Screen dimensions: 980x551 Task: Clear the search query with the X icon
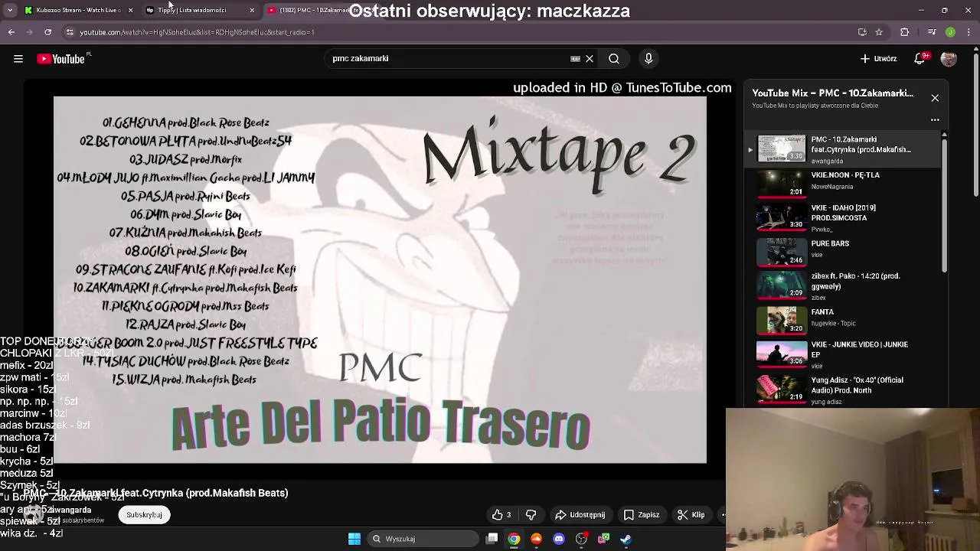(x=590, y=59)
